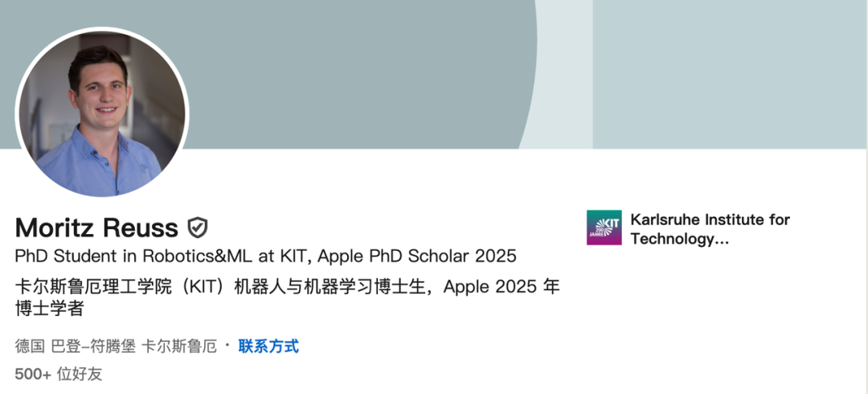Click the Moritz Reuss name heading
This screenshot has width=868, height=394.
click(x=96, y=228)
